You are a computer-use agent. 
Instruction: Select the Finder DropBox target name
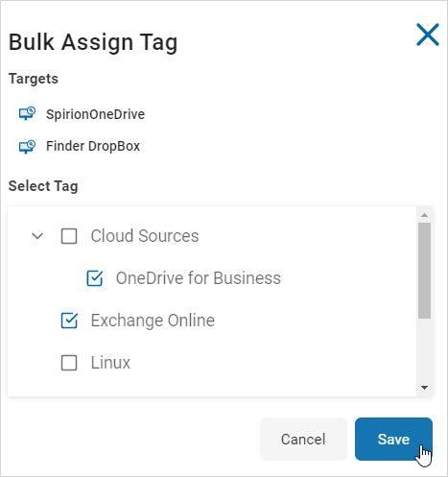93,146
